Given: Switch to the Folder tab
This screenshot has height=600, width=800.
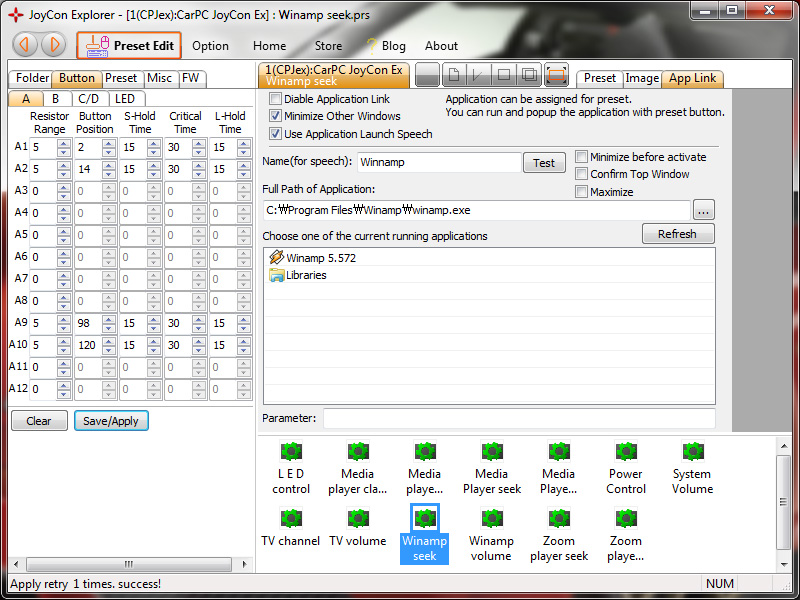Looking at the screenshot, I should coord(32,78).
